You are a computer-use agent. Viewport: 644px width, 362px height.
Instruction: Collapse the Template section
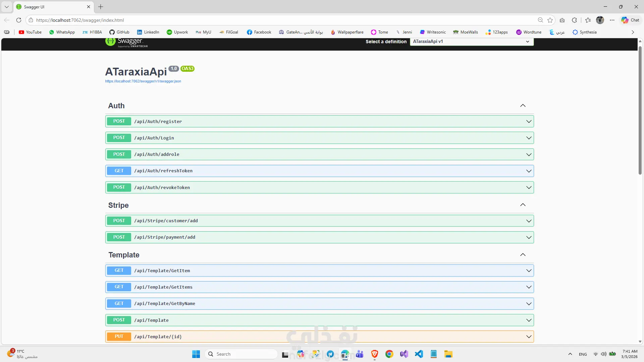point(523,255)
